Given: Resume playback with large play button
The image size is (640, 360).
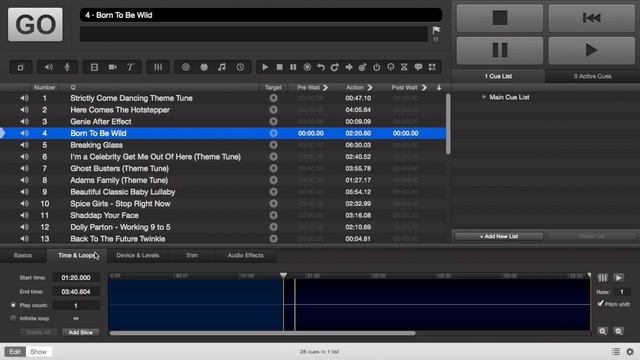Looking at the screenshot, I should coord(591,51).
